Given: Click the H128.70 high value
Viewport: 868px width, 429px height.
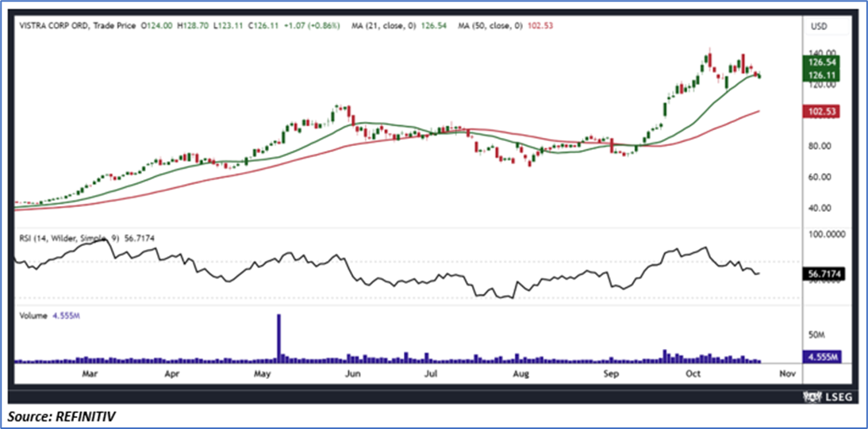Looking at the screenshot, I should pyautogui.click(x=191, y=25).
